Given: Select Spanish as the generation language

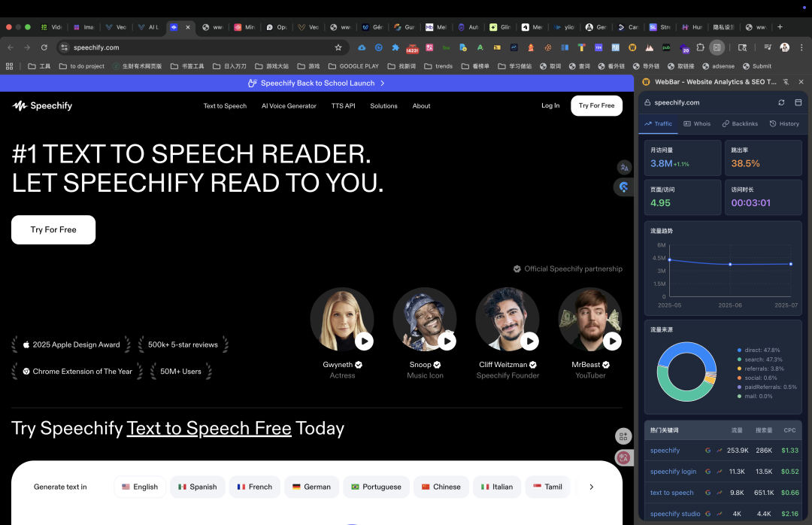Looking at the screenshot, I should point(197,487).
